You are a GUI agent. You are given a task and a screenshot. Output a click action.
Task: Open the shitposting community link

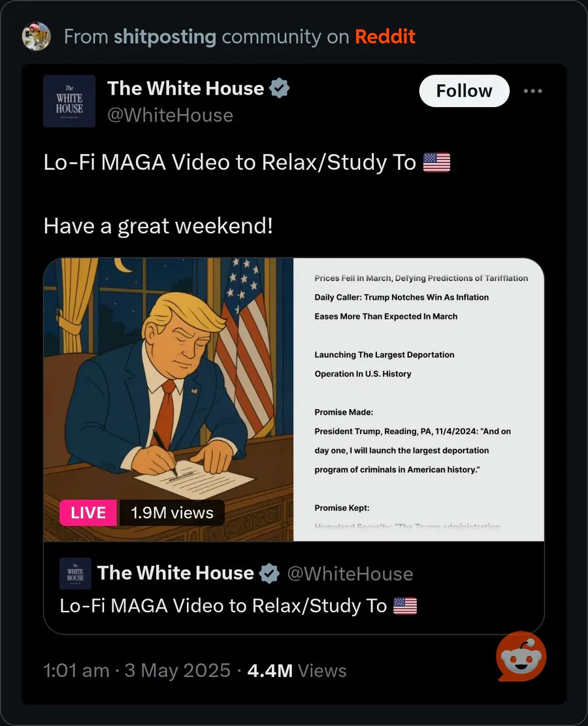[x=165, y=37]
